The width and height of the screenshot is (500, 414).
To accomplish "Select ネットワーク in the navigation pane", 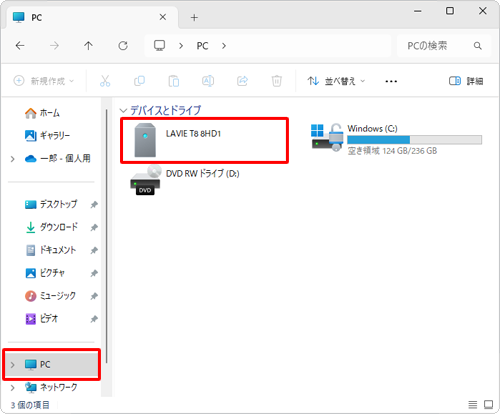I will tap(51, 387).
